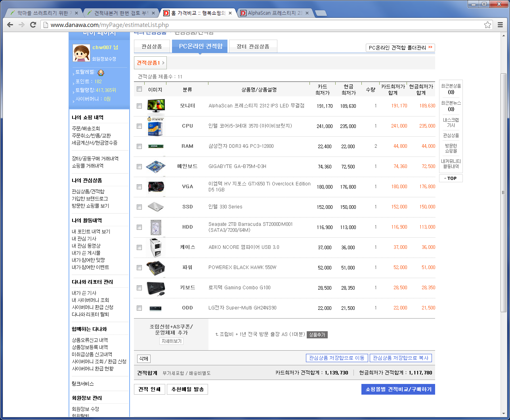Viewport: 510px width, 420px height.
Task: Check the RAM row checkbox
Action: pyautogui.click(x=139, y=146)
